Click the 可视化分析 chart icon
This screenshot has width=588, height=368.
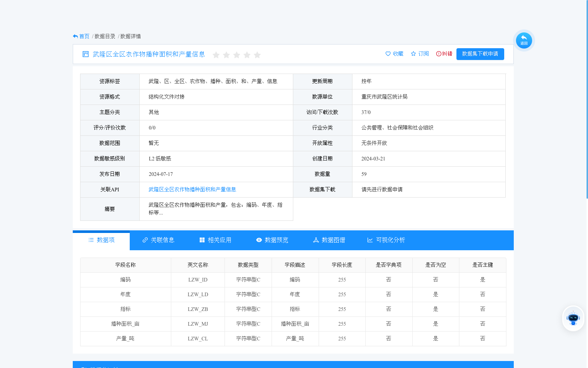(x=370, y=240)
